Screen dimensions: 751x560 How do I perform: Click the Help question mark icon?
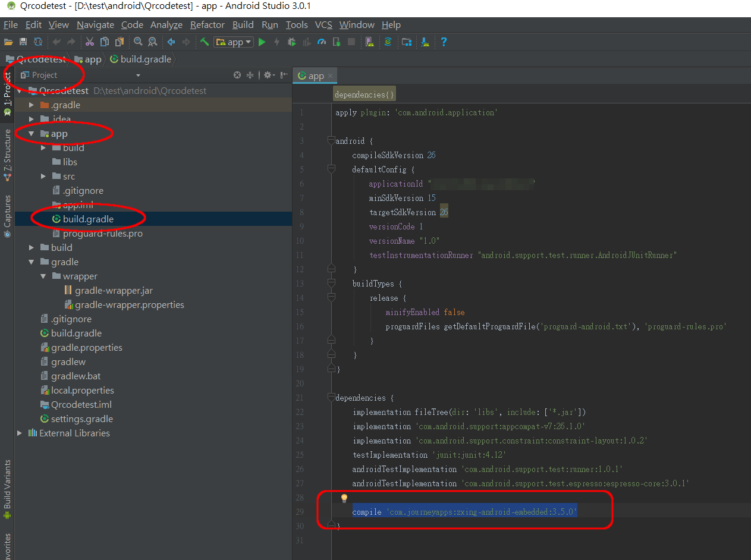pyautogui.click(x=444, y=42)
